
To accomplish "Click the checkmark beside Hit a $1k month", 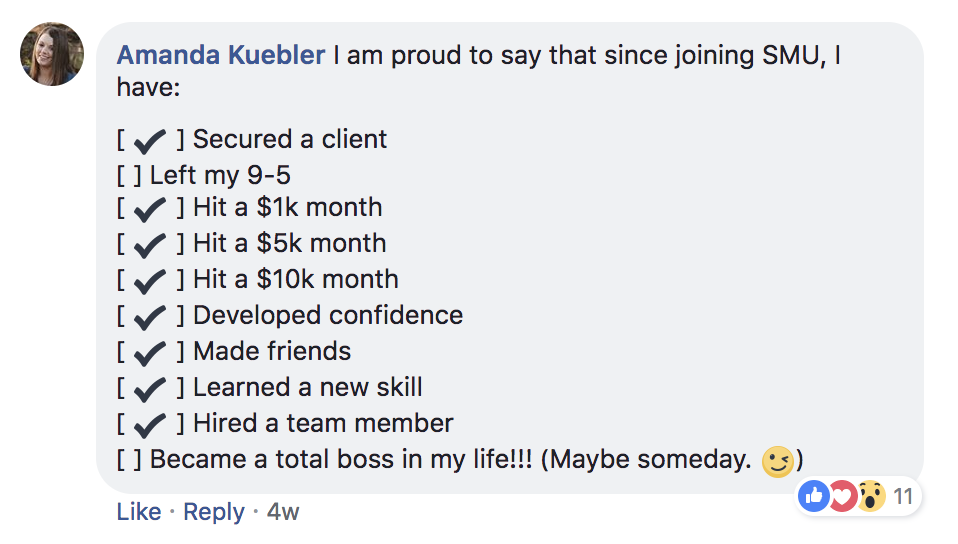I will point(149,210).
